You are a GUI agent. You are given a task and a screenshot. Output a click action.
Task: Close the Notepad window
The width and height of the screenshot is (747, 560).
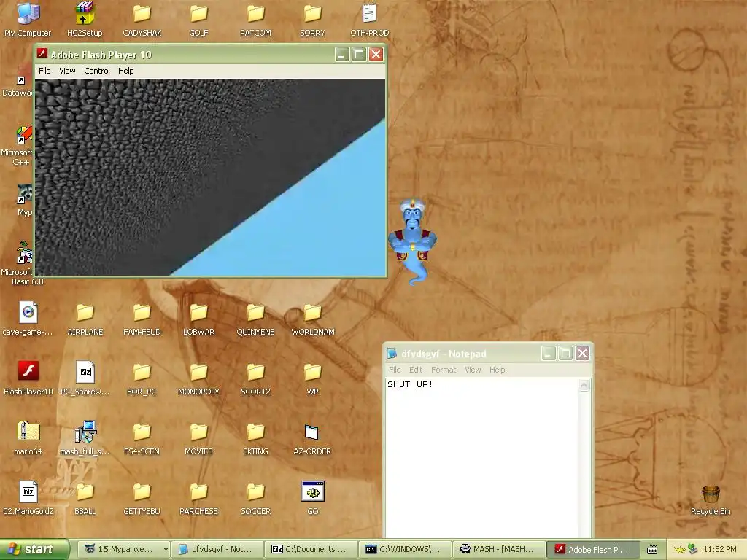pyautogui.click(x=582, y=354)
